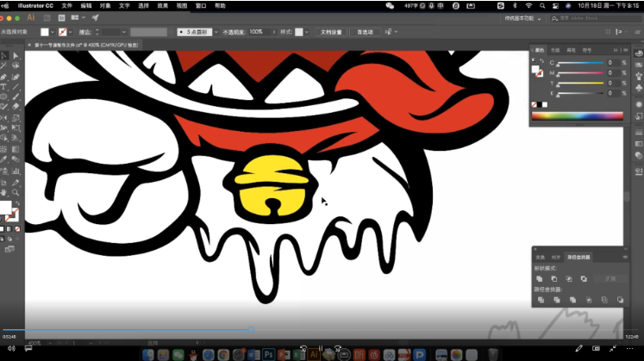Select the Direct Selection tool (white arrow)
The width and height of the screenshot is (644, 361).
(16, 55)
